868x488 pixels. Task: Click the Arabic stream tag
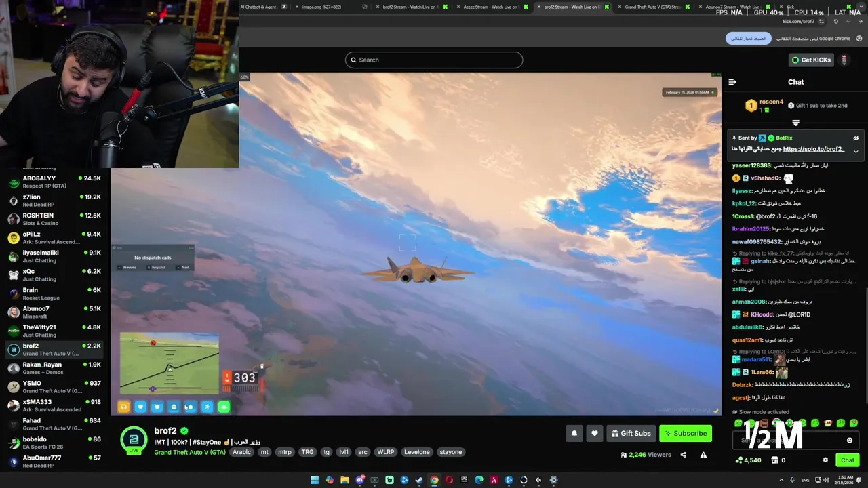pos(241,452)
